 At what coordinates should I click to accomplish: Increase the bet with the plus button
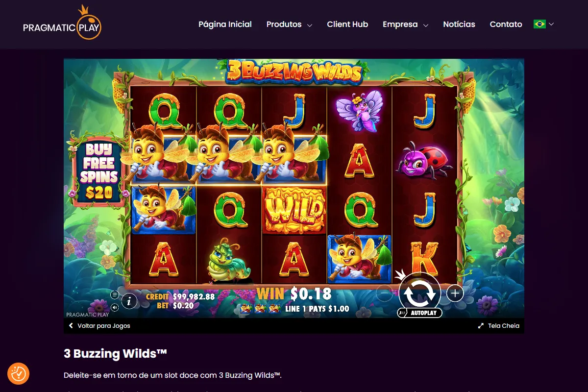(x=455, y=293)
